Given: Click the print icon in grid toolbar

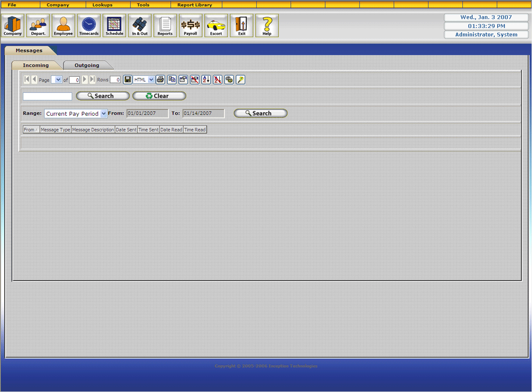Looking at the screenshot, I should coord(161,79).
